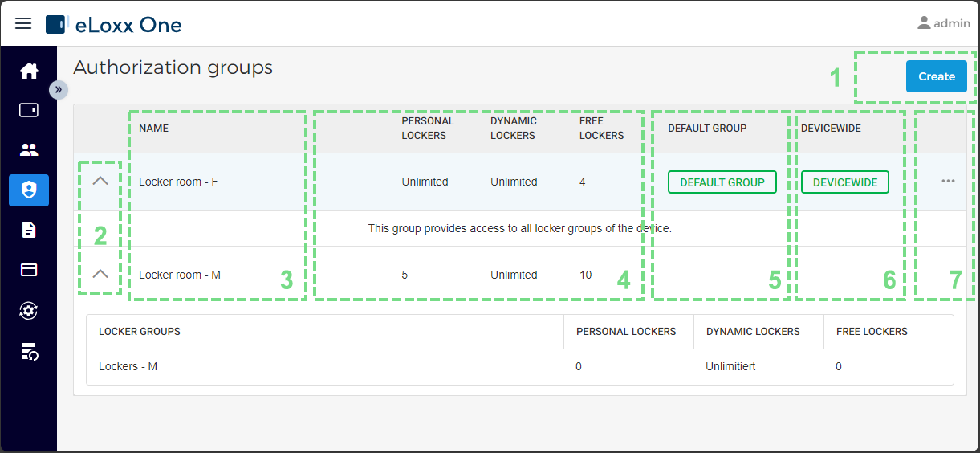This screenshot has width=980, height=453.
Task: Open the list-with-refresh icon in sidebar
Action: tap(29, 350)
